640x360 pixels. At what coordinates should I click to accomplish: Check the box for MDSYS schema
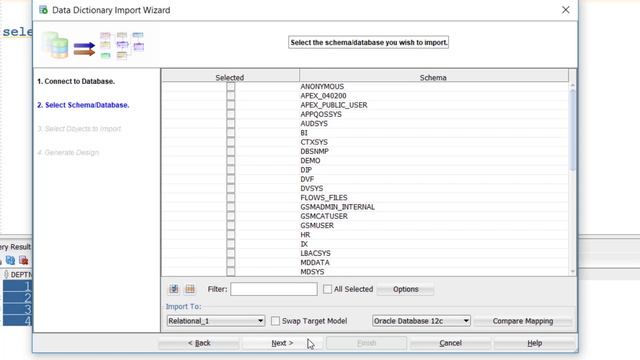(x=231, y=272)
